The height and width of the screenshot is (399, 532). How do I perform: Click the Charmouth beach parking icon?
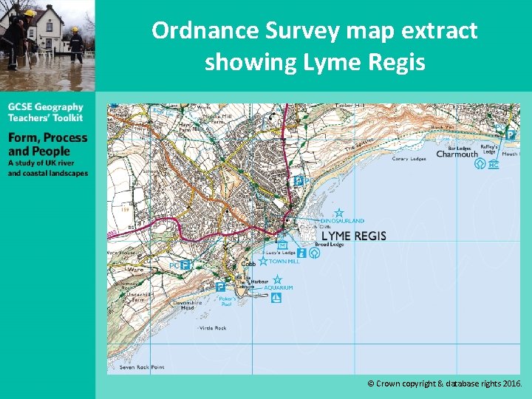(511, 135)
